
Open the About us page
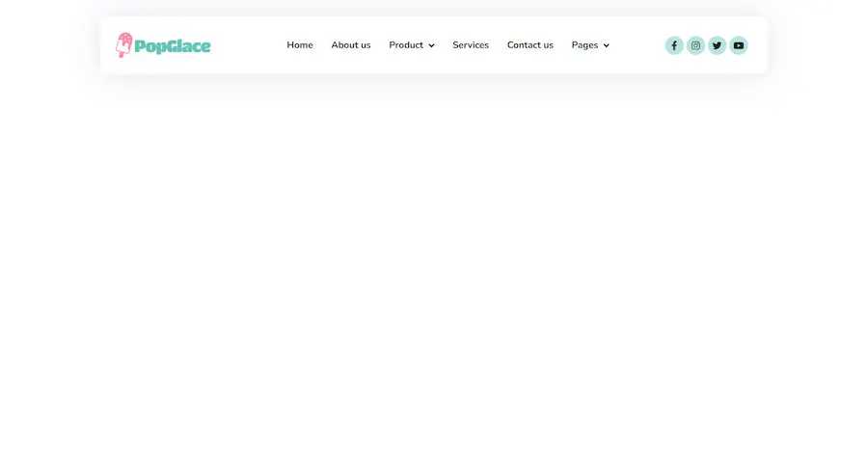click(x=351, y=44)
